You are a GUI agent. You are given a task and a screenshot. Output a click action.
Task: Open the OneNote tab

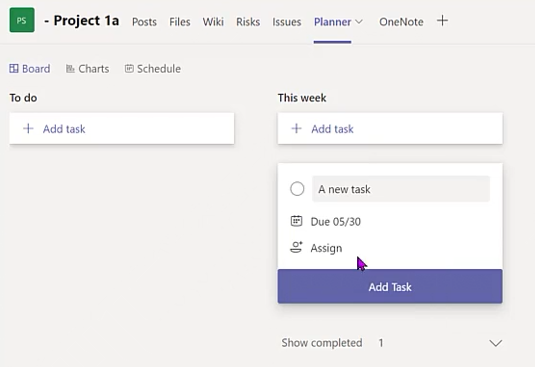401,22
